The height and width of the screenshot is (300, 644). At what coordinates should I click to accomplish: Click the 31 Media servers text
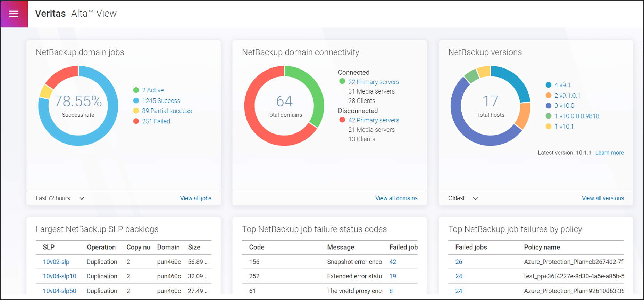371,91
